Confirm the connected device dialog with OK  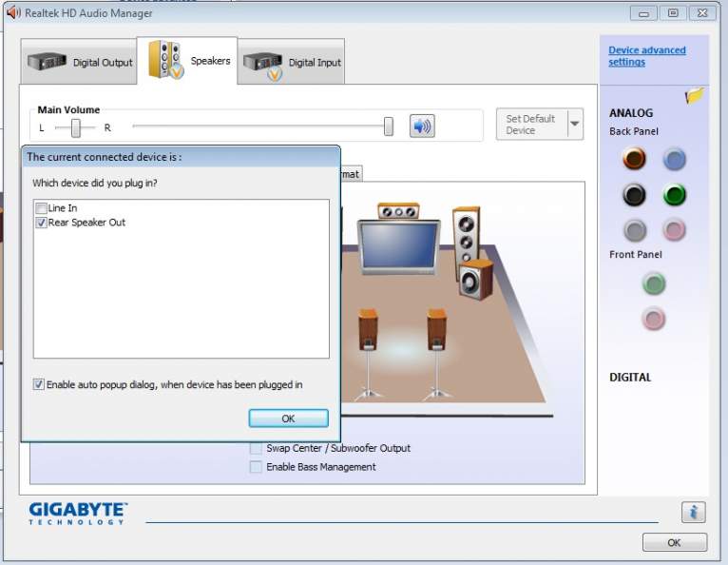coord(288,419)
